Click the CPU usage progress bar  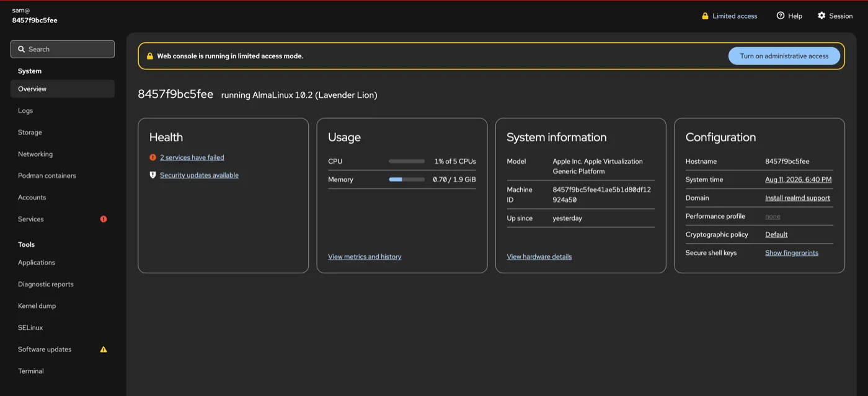tap(407, 161)
